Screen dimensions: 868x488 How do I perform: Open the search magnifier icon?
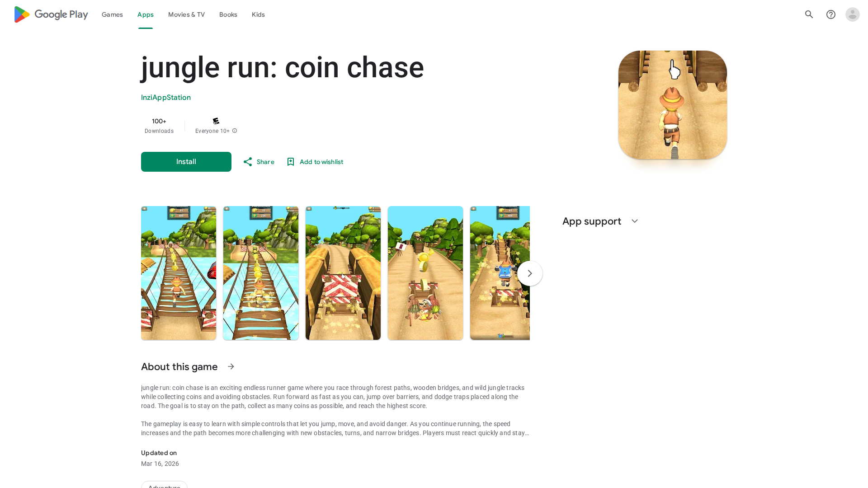tap(809, 14)
